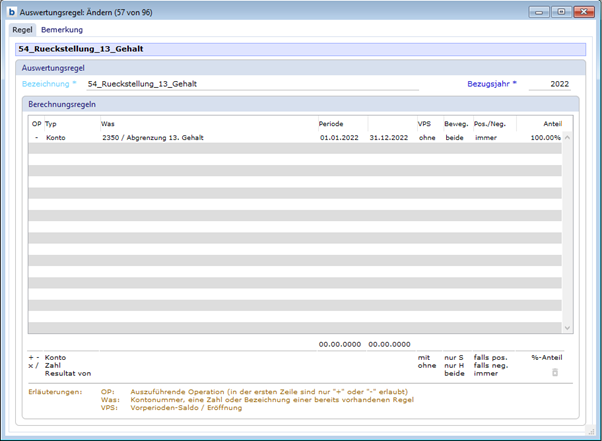Select the row for account 2350

point(200,137)
